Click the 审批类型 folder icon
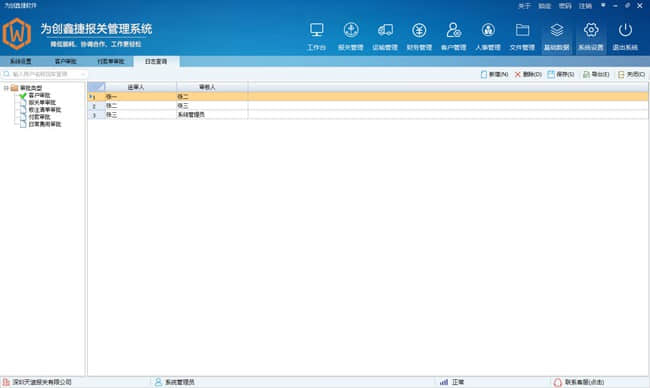The width and height of the screenshot is (650, 388). coord(15,88)
